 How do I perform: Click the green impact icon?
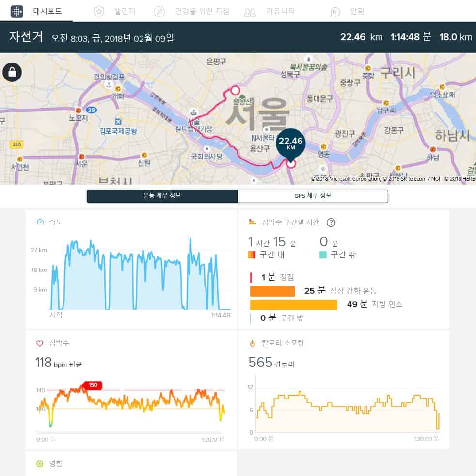click(40, 464)
